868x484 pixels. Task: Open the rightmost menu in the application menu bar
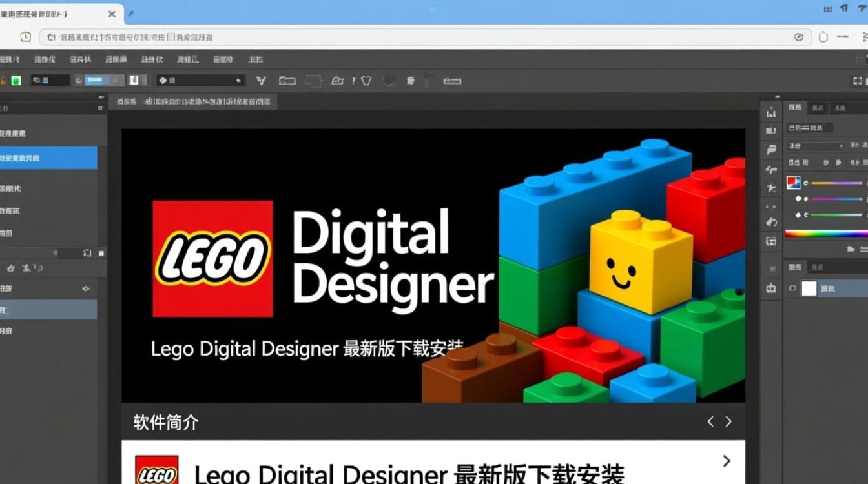(x=255, y=59)
